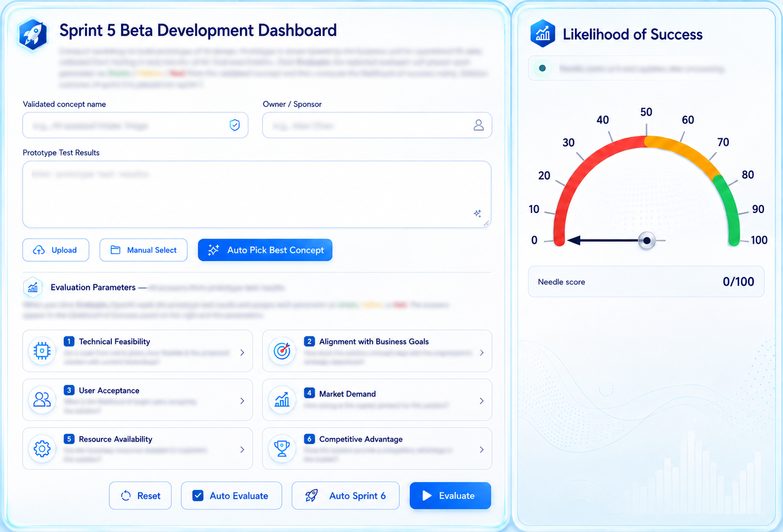Click the Needle score label
This screenshot has height=532, width=783.
click(562, 282)
